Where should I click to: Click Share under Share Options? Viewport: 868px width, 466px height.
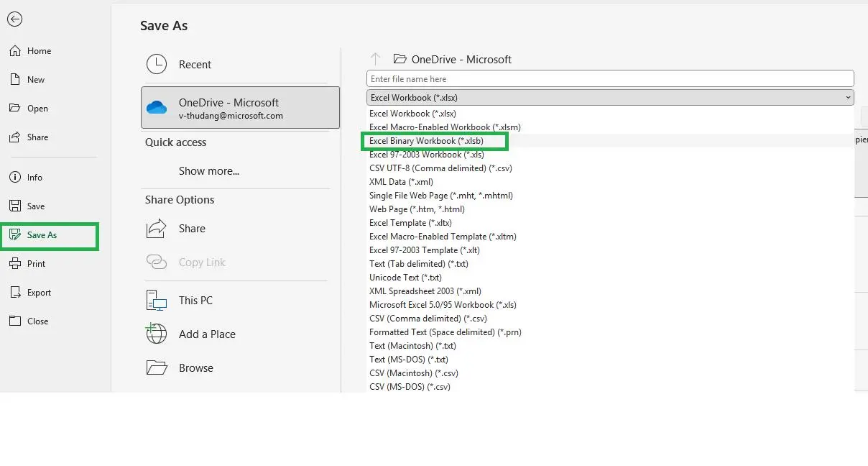(192, 229)
